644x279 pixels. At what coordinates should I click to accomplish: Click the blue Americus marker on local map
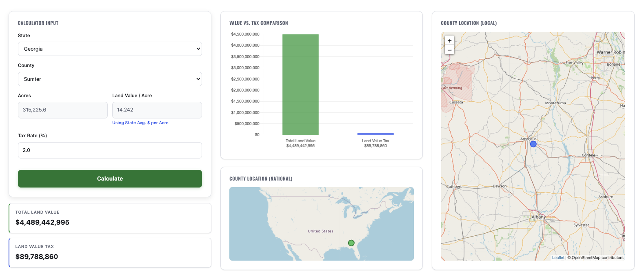[533, 144]
